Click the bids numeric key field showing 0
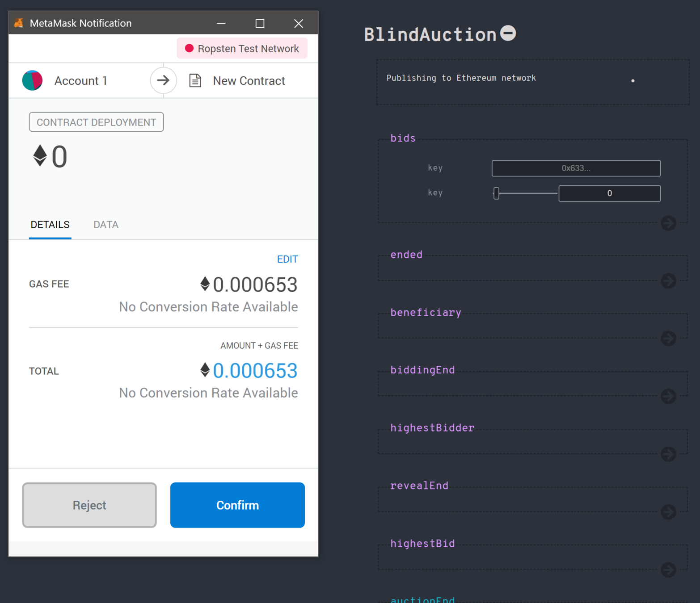This screenshot has height=603, width=700. pos(609,193)
